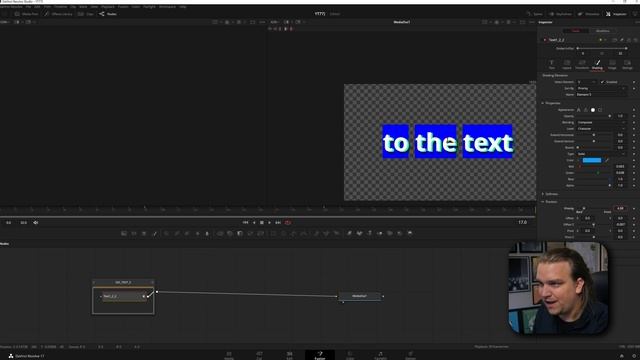
Task: Toggle the keyframe diamond for Round
Action: [634, 148]
